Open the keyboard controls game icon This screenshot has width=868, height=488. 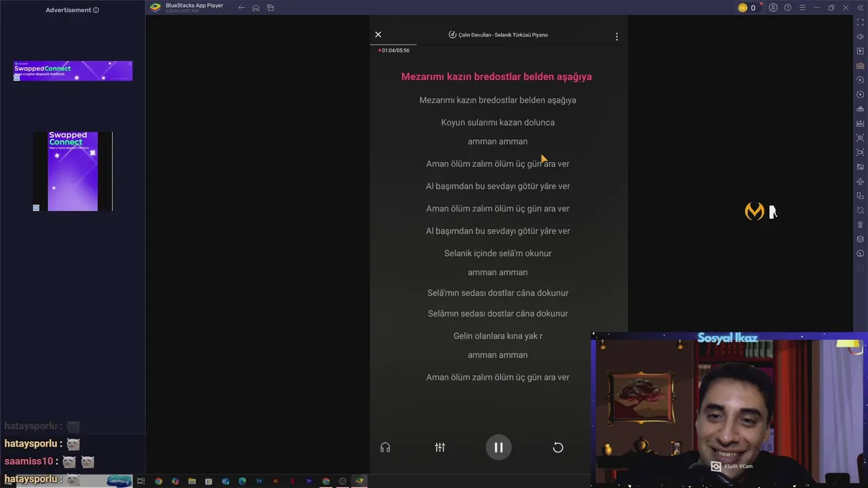tap(861, 66)
